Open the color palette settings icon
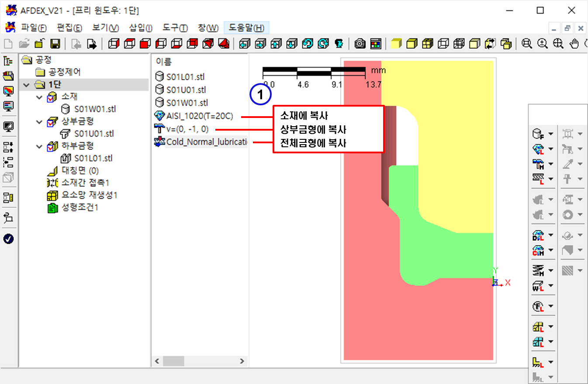 tap(375, 43)
